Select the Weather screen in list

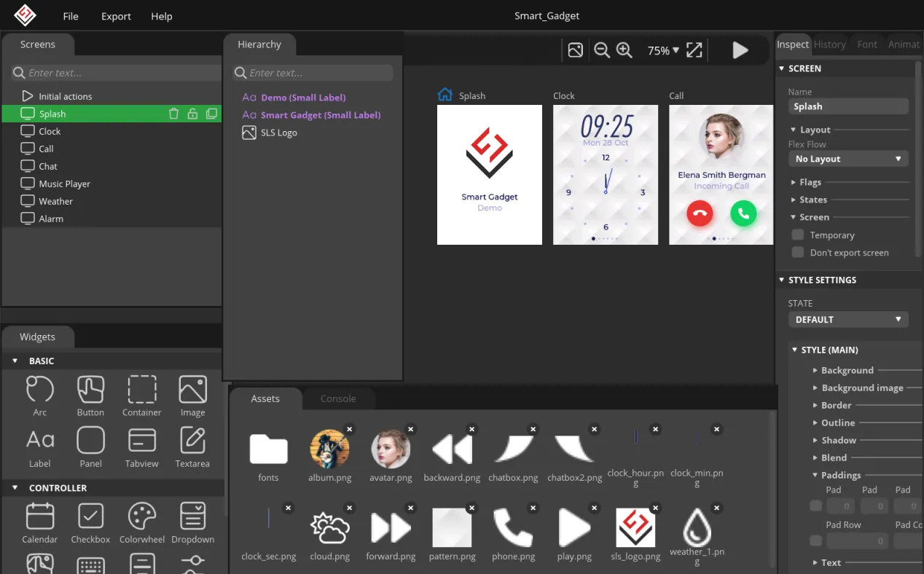111,201
